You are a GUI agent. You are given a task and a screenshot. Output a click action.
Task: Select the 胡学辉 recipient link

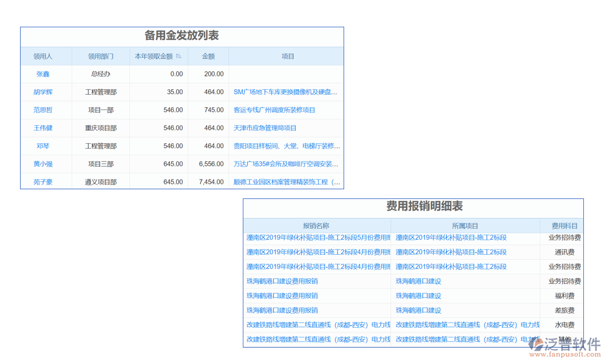(43, 92)
